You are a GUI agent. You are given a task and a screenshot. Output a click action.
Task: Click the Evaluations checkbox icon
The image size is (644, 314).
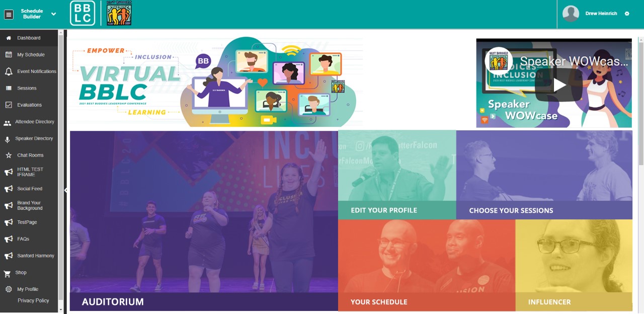click(9, 105)
